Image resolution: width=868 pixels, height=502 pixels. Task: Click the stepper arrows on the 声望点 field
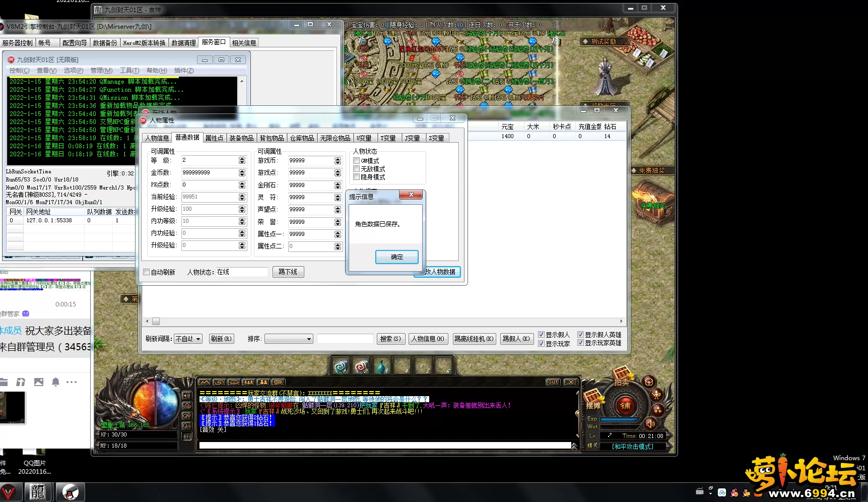click(x=338, y=209)
